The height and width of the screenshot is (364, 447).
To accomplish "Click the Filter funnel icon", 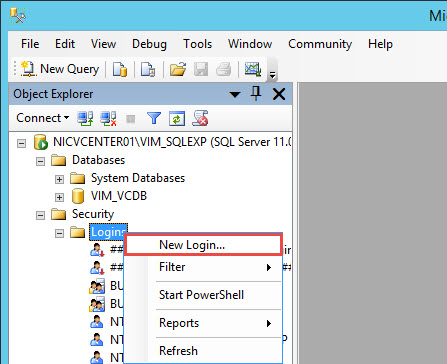I will click(x=154, y=118).
